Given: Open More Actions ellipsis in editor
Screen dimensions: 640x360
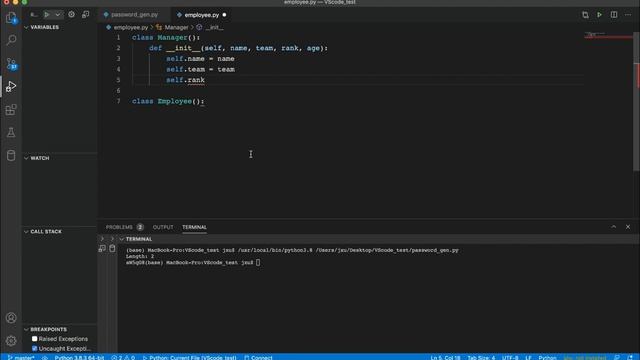Looking at the screenshot, I should 628,15.
